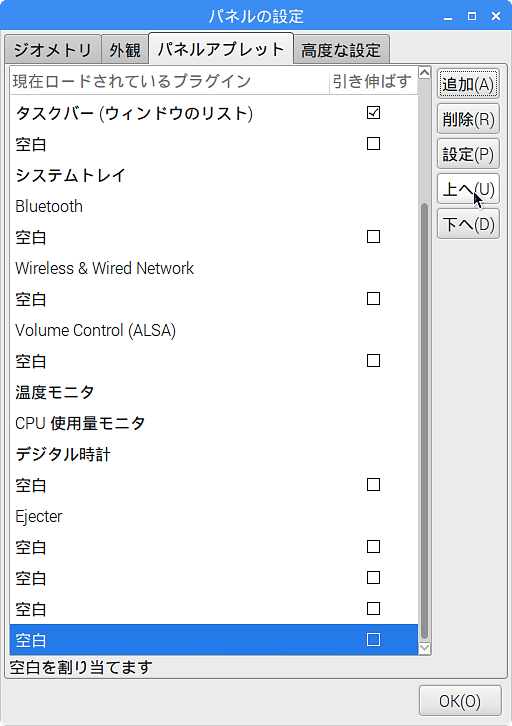
Task: Select the 高度な設定 tab
Action: pos(341,49)
